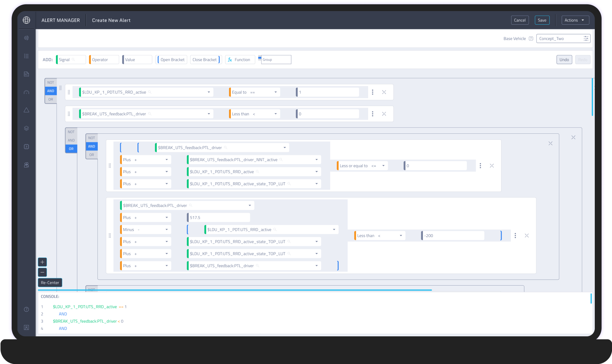
Task: Toggle the top-level NOT operator
Action: (x=51, y=82)
